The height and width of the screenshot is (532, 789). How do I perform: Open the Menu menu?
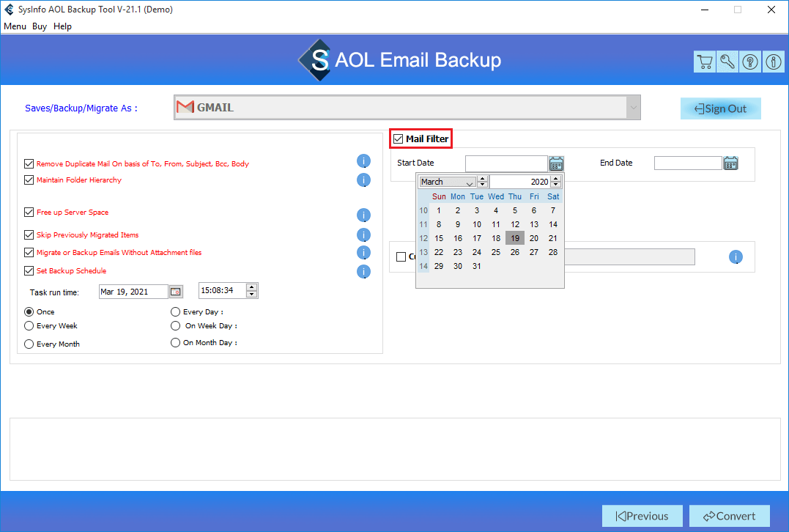click(15, 26)
